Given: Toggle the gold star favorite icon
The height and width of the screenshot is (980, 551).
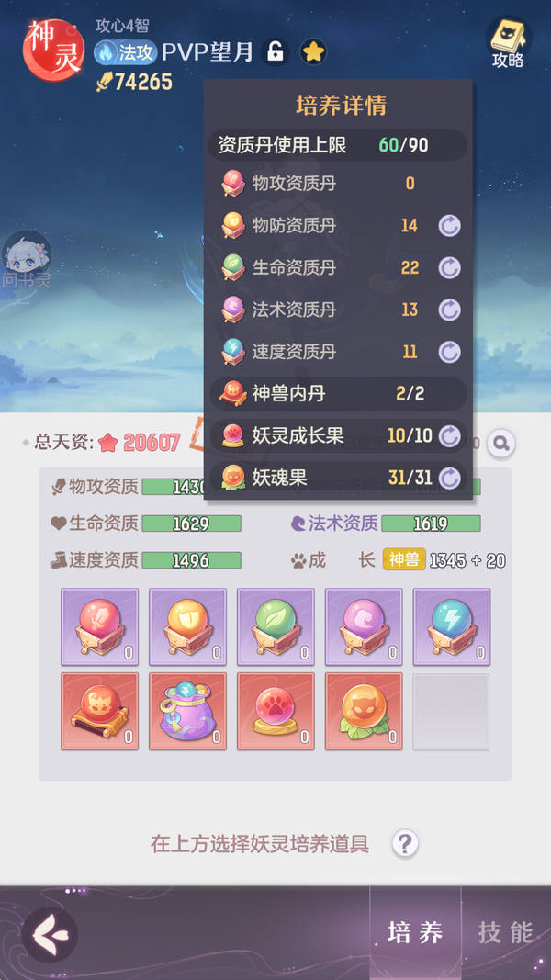Looking at the screenshot, I should (313, 52).
